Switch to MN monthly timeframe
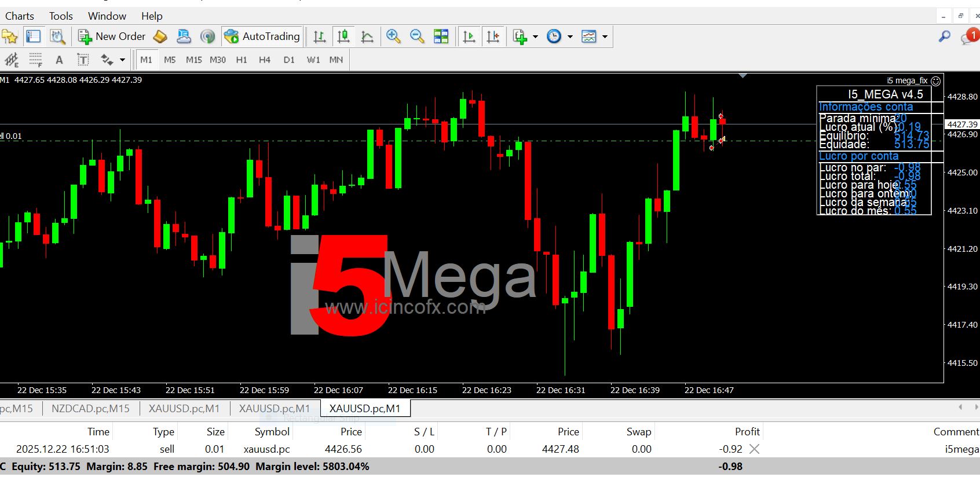The width and height of the screenshot is (980, 477). [336, 60]
